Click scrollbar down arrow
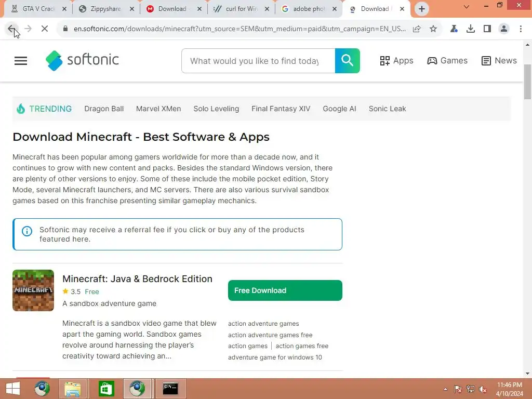The width and height of the screenshot is (532, 399). click(528, 374)
